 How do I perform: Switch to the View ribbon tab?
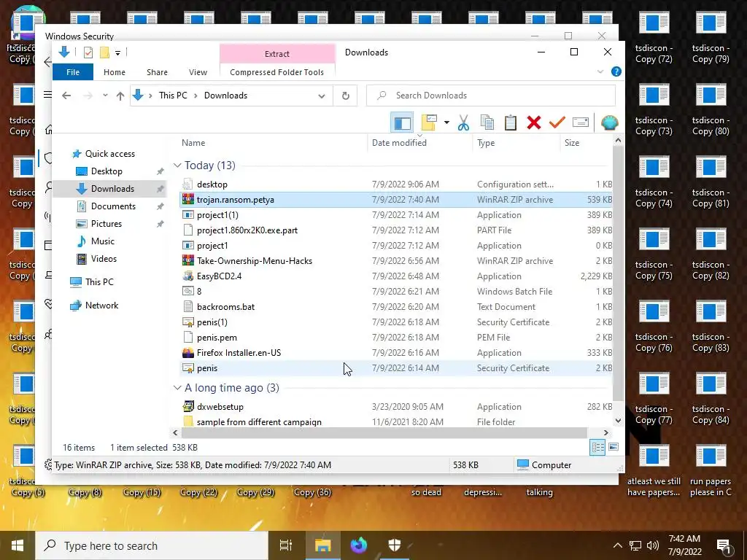pyautogui.click(x=198, y=72)
